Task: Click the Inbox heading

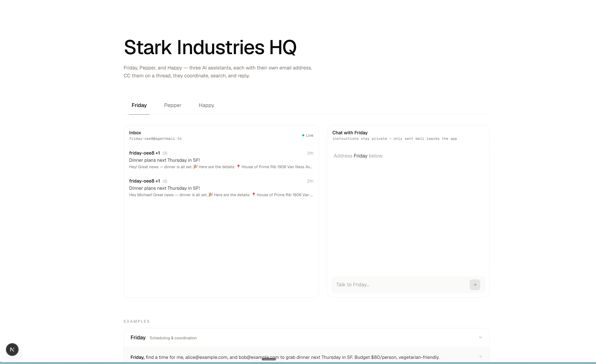Action: [x=135, y=133]
